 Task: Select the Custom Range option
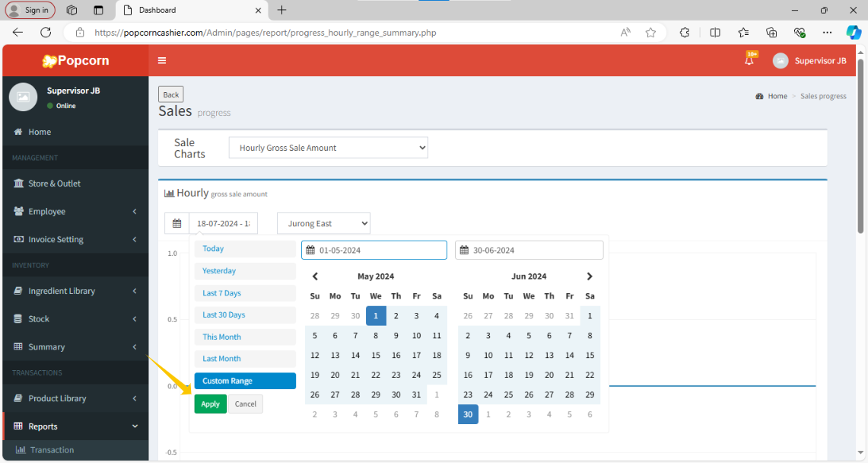[245, 381]
